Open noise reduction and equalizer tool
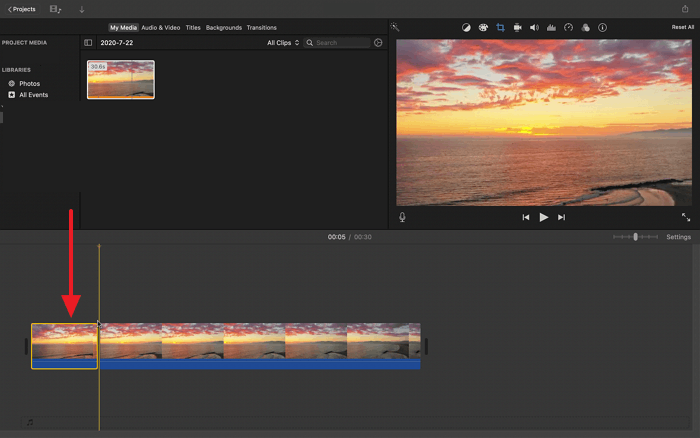The height and width of the screenshot is (438, 700). tap(551, 28)
